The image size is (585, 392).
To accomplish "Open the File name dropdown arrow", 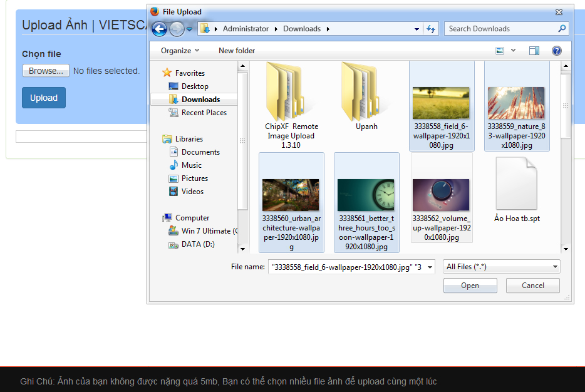I will (430, 267).
